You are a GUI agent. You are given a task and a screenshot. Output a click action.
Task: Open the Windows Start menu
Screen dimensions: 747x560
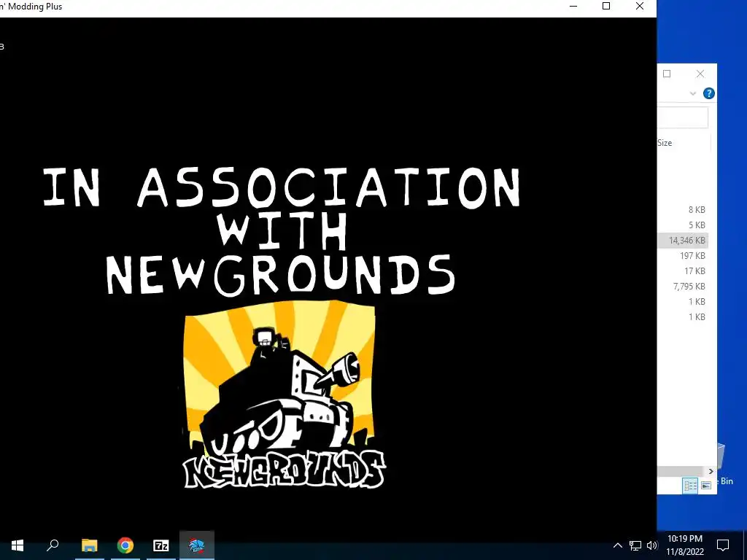click(18, 545)
